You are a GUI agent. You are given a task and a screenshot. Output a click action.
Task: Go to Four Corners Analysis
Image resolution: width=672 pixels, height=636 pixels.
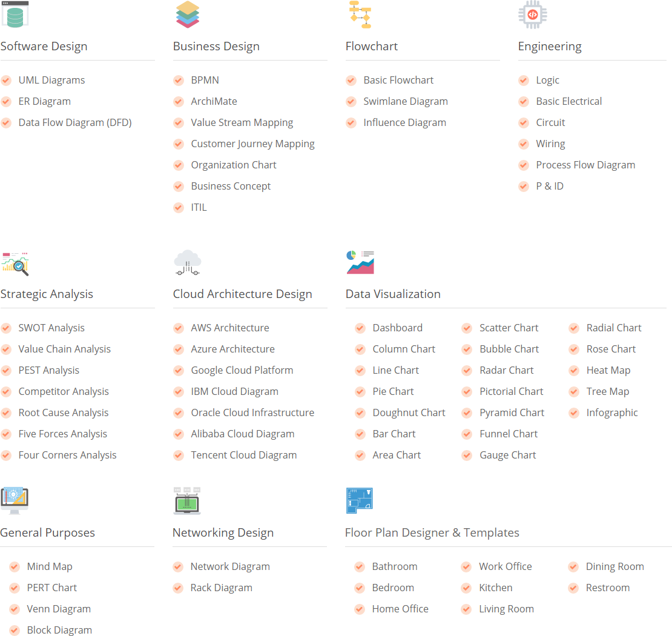click(67, 455)
